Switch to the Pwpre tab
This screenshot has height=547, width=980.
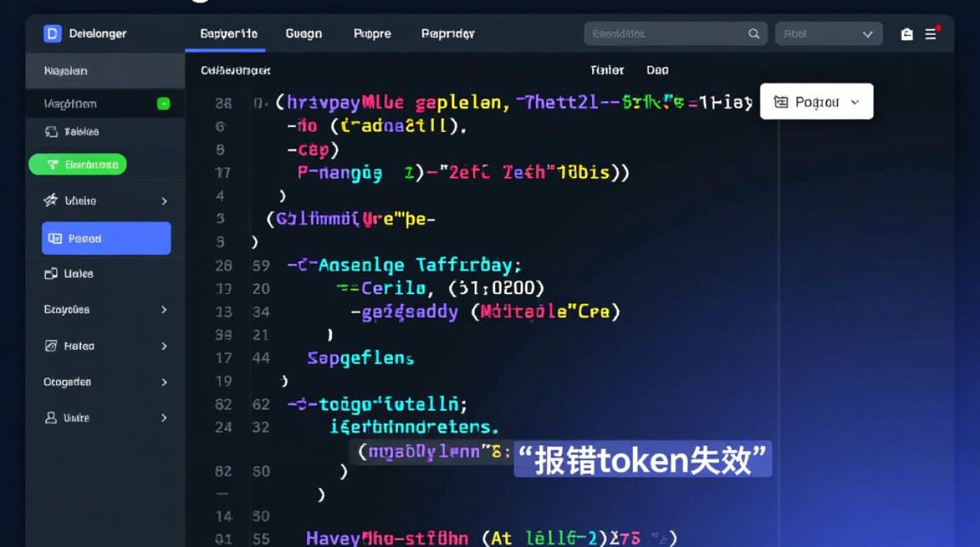(372, 34)
